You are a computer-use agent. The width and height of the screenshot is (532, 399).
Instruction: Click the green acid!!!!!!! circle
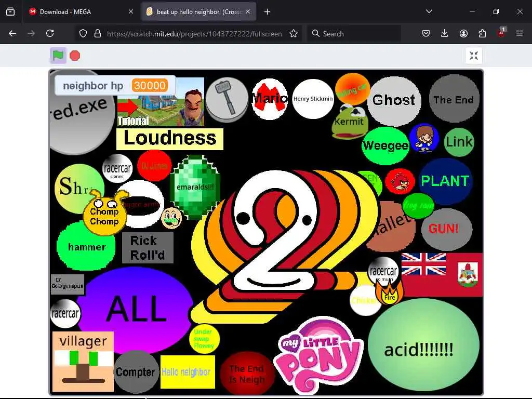[x=424, y=345]
